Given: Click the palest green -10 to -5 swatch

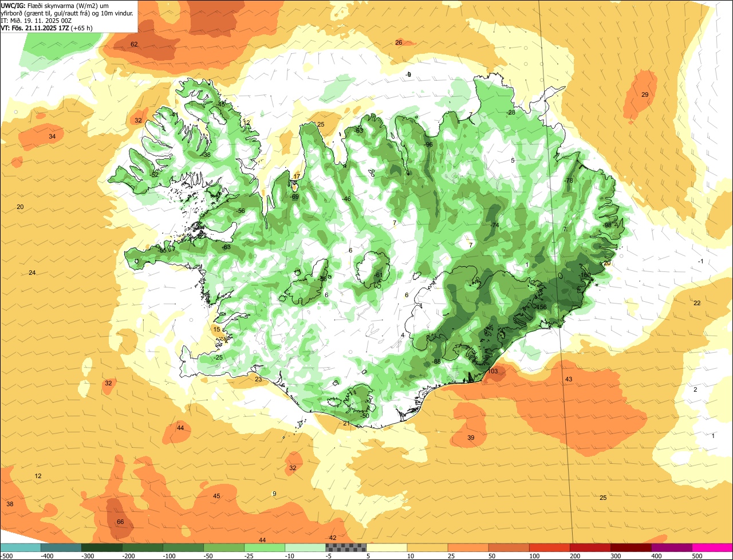Looking at the screenshot, I should coord(305,547).
